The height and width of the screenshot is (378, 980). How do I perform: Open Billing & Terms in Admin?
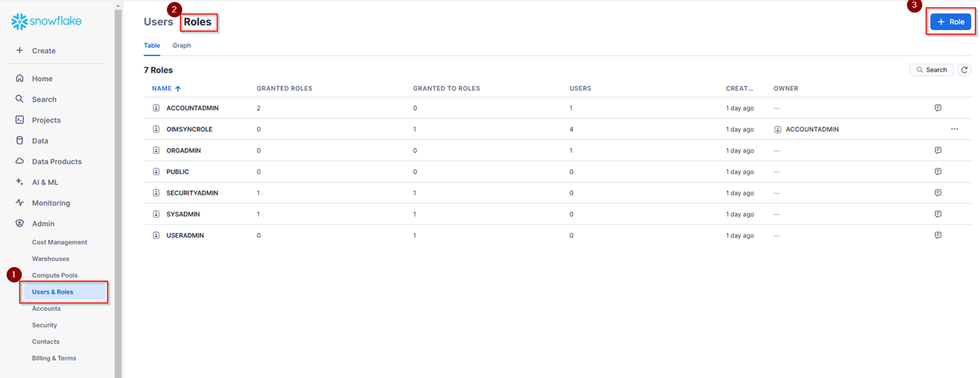pos(54,358)
